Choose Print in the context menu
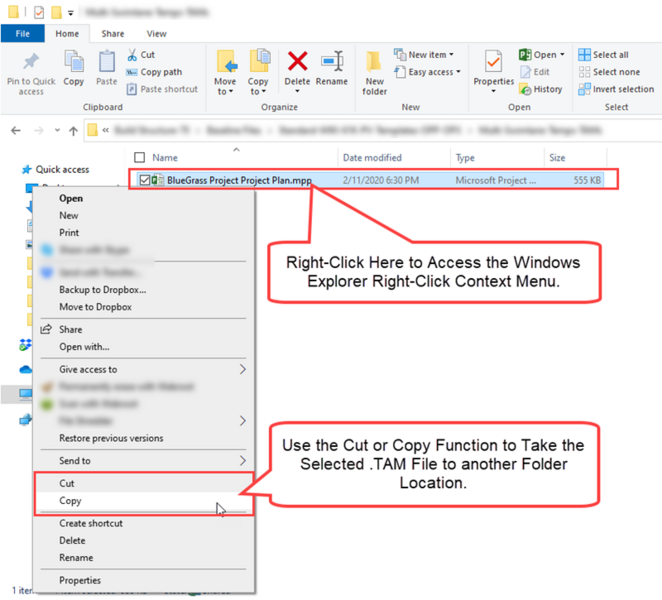 pyautogui.click(x=69, y=233)
